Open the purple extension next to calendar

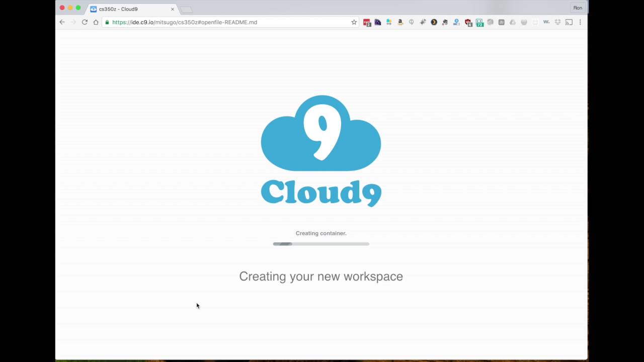point(378,22)
